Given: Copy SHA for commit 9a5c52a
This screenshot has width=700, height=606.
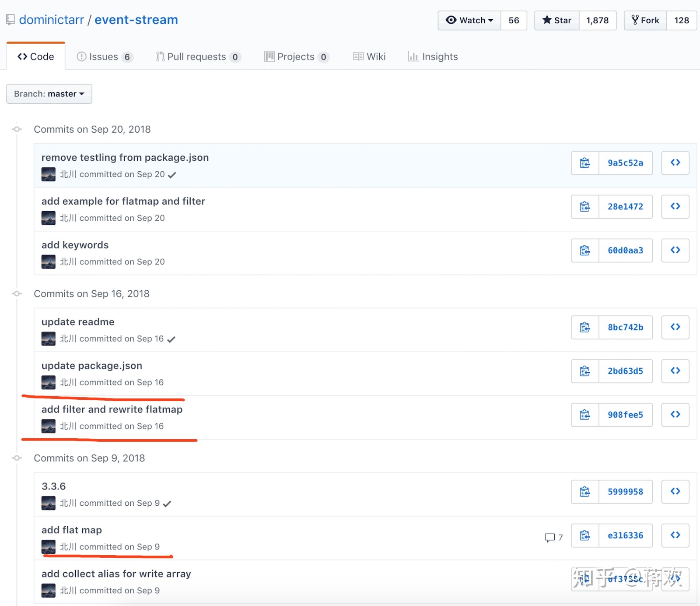Looking at the screenshot, I should coord(585,163).
